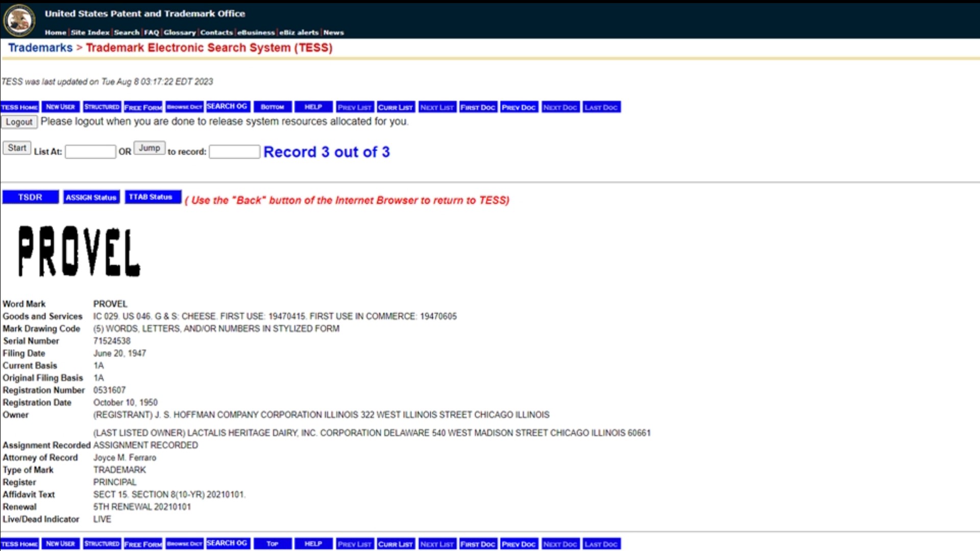Click the Jump to record input field
980x551 pixels.
click(x=234, y=152)
